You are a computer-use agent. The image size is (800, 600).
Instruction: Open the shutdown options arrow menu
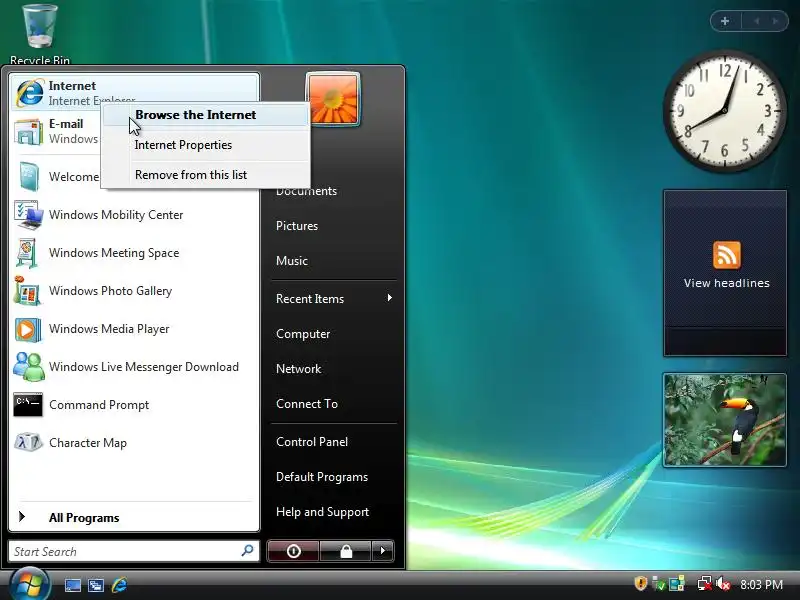click(383, 551)
